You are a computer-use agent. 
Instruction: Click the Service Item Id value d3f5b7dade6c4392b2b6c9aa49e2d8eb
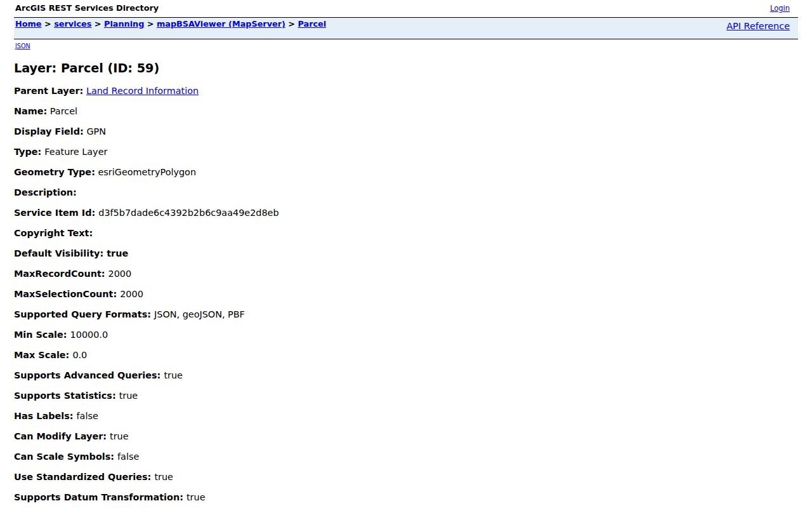click(188, 213)
